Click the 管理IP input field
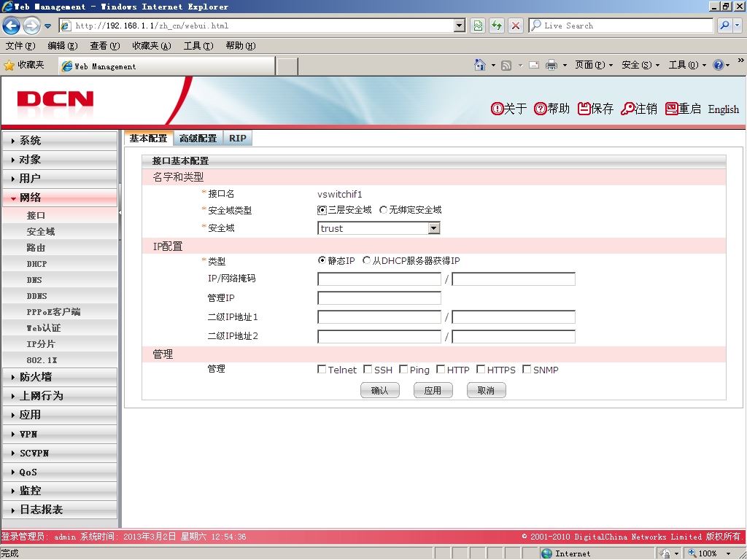 pyautogui.click(x=379, y=298)
